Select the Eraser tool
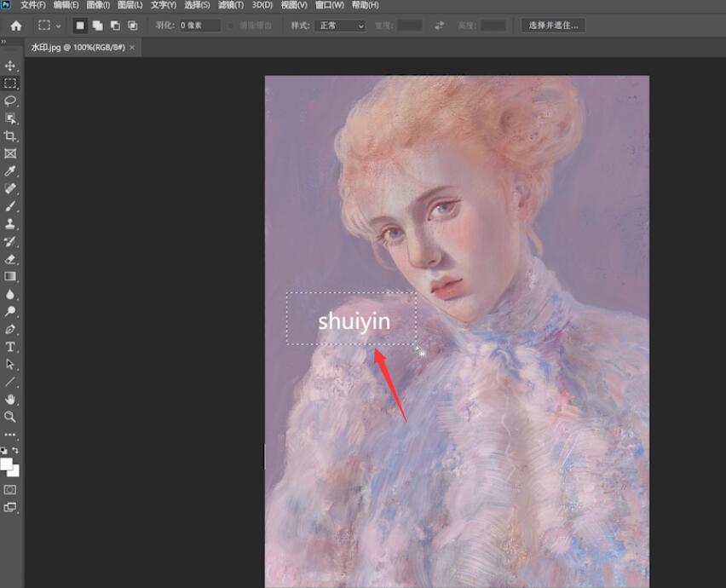726x588 pixels. (9, 259)
